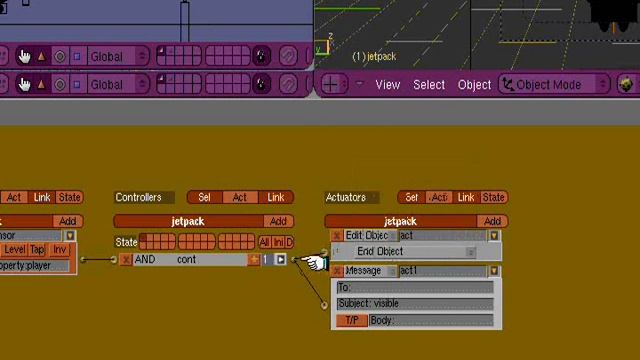The height and width of the screenshot is (360, 640).
Task: Click the snap magnet icon in upper toolbar
Action: [x=288, y=56]
